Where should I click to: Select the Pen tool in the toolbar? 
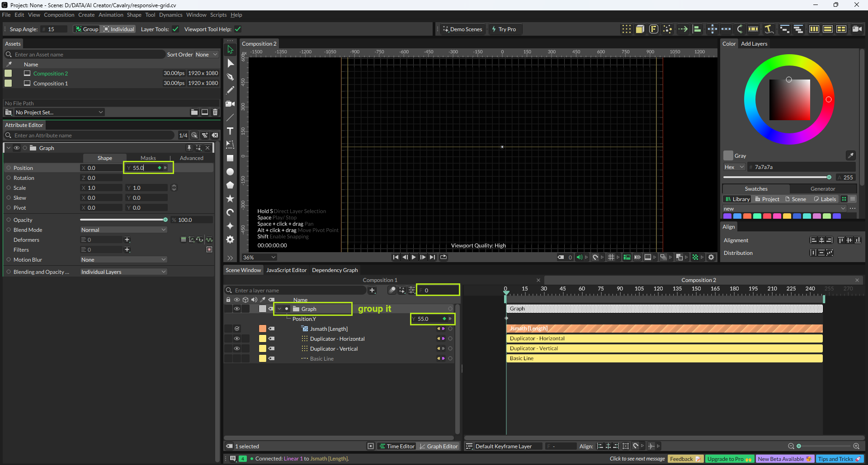click(230, 77)
